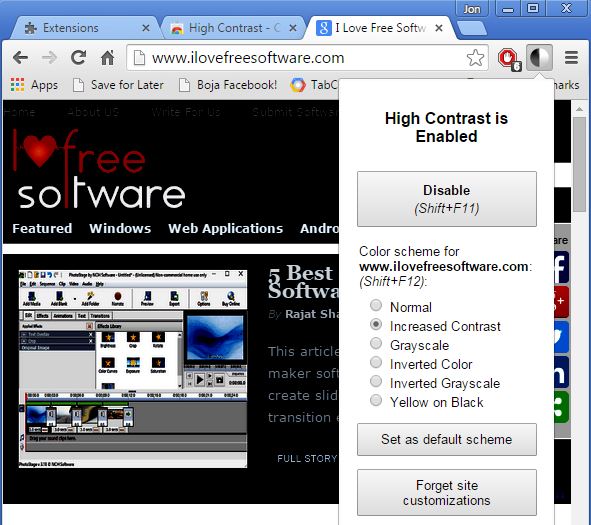Screen dimensions: 591x525
Task: Click the page scrollbar up arrow
Action: click(579, 109)
